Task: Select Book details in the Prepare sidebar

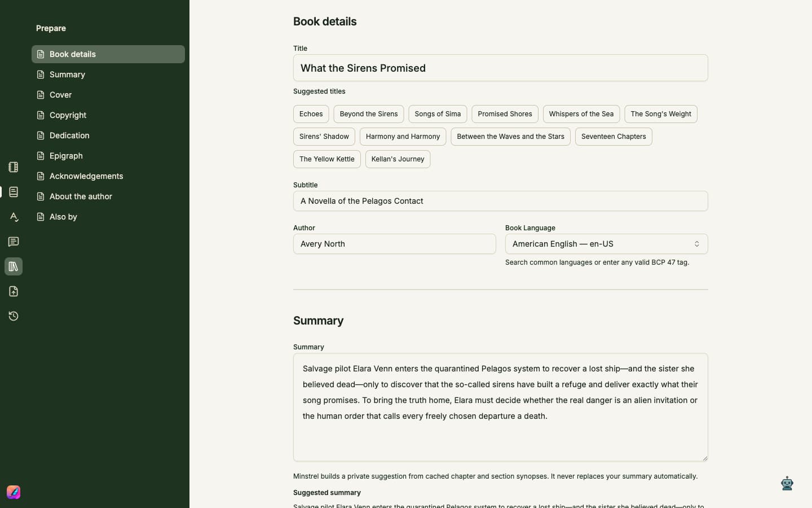Action: 108,54
